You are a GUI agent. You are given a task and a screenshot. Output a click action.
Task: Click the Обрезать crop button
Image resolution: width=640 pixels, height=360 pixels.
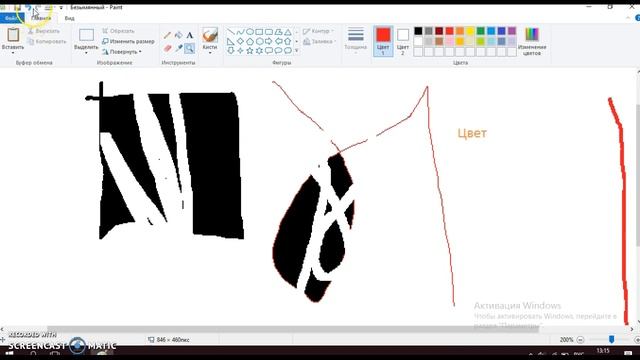pos(118,31)
